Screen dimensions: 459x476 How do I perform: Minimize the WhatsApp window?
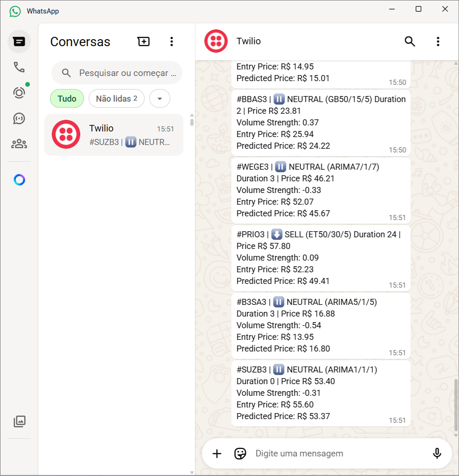[392, 9]
